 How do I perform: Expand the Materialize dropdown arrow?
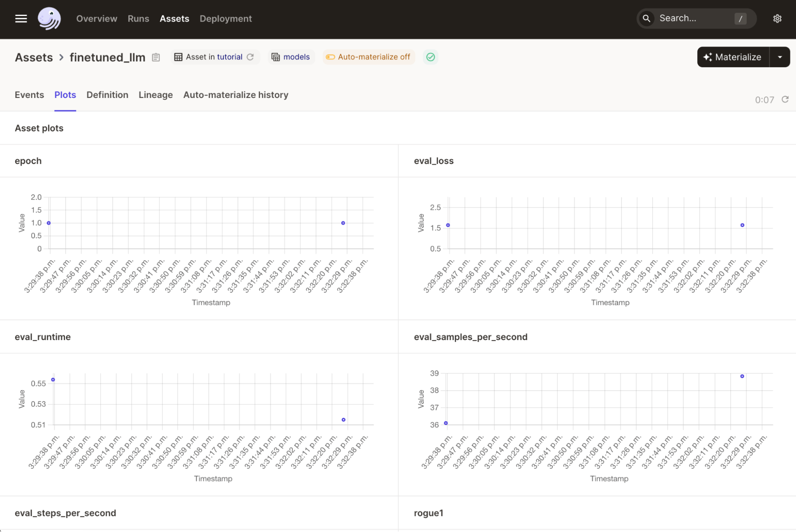[x=780, y=57]
